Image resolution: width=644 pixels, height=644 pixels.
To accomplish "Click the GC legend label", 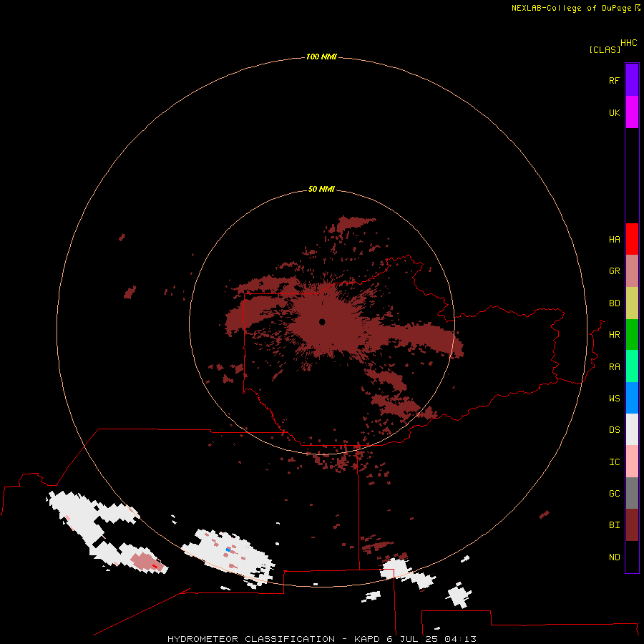I will [614, 493].
